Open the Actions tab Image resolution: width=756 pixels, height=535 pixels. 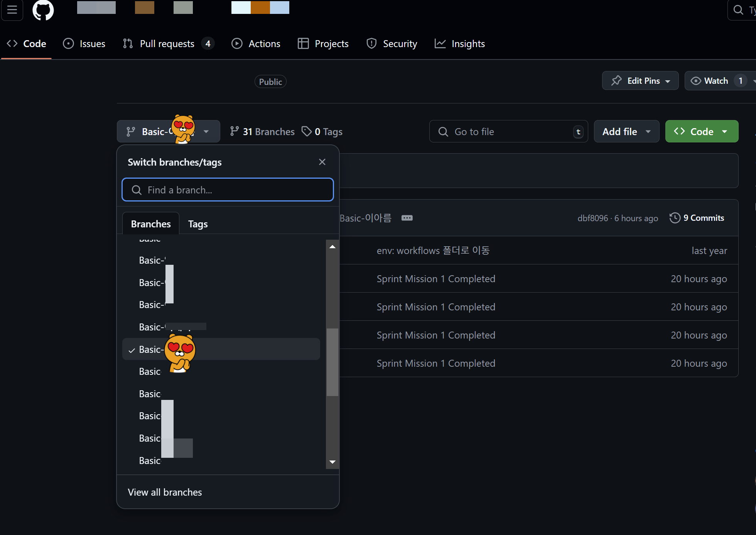256,44
